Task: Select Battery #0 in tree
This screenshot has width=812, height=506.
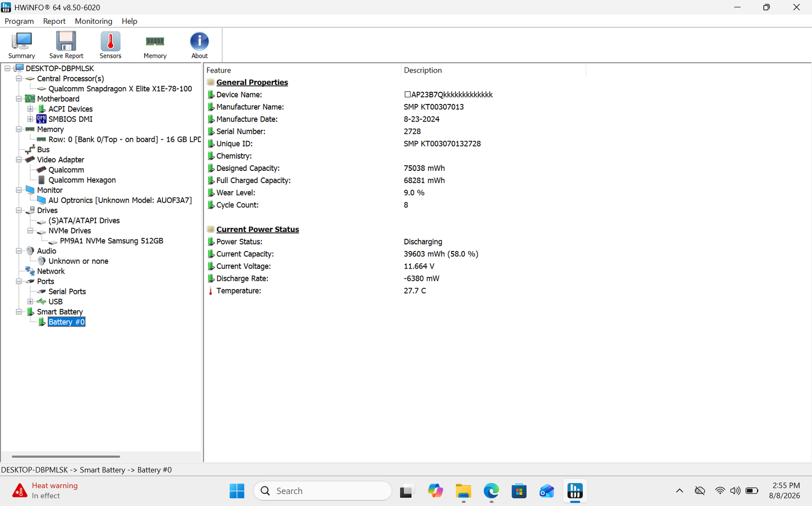Action: (x=66, y=322)
